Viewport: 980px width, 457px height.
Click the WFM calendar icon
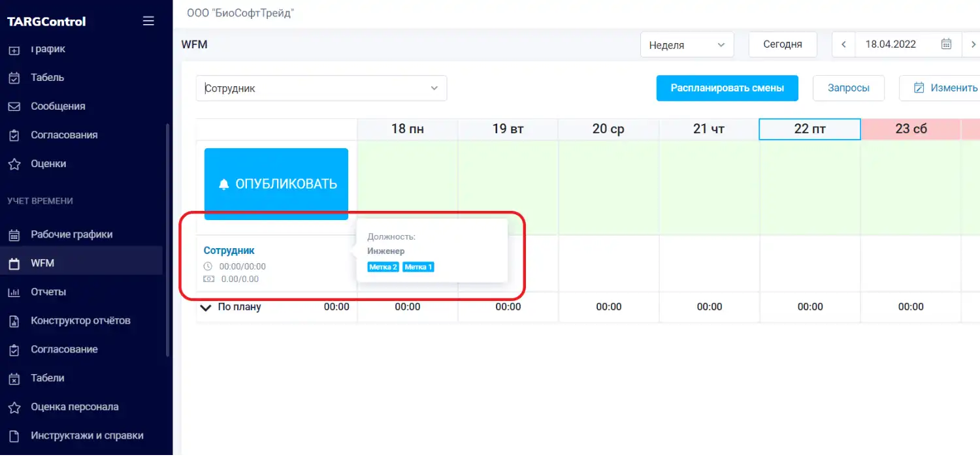(x=14, y=264)
